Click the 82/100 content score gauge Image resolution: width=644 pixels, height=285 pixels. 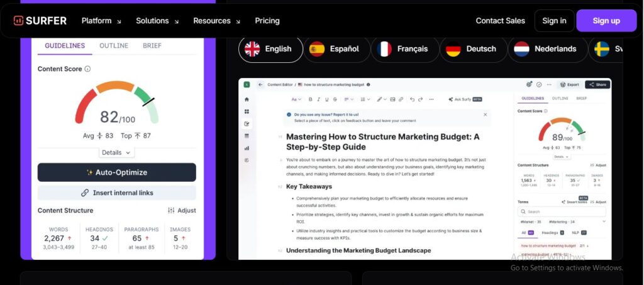tap(116, 103)
